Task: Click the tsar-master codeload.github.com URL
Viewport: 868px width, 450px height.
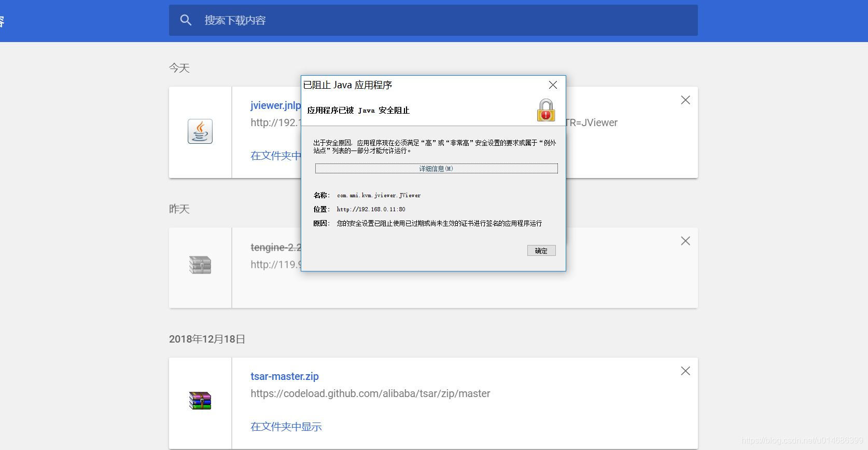Action: coord(370,393)
